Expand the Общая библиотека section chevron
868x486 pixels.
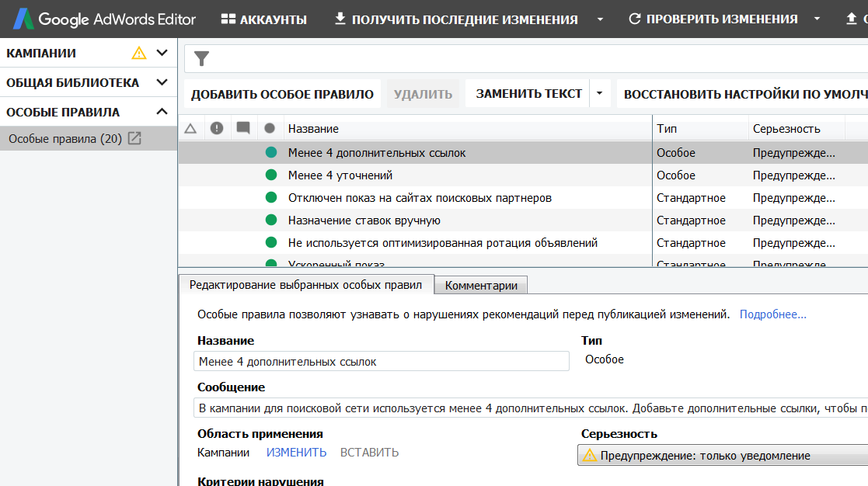tap(162, 82)
